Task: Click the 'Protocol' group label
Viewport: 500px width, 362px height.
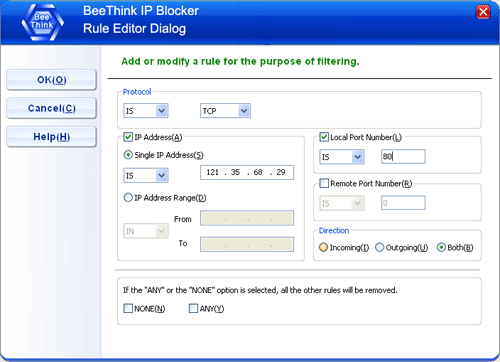Action: coord(137,92)
